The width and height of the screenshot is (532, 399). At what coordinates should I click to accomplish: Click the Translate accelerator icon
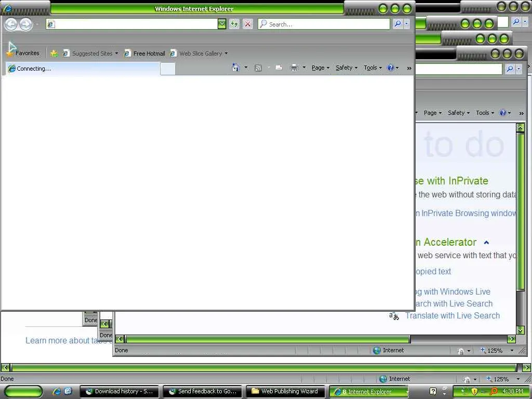coord(394,316)
